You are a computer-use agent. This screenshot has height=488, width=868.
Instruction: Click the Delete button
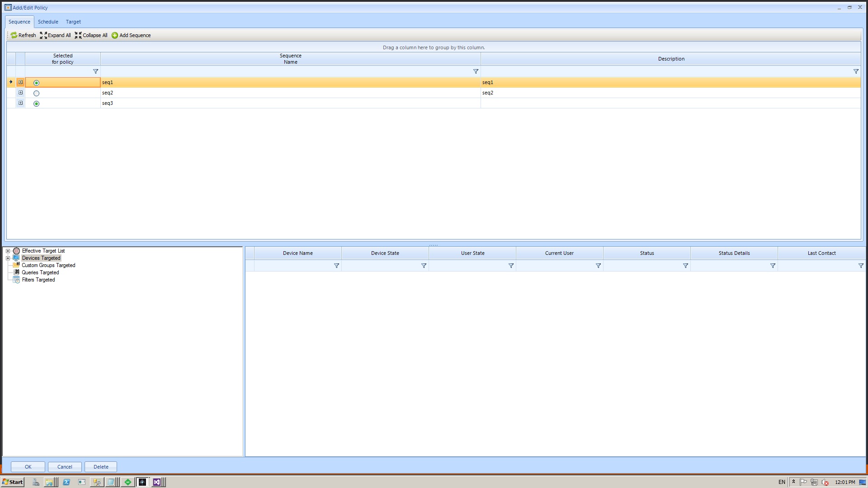coord(101,467)
